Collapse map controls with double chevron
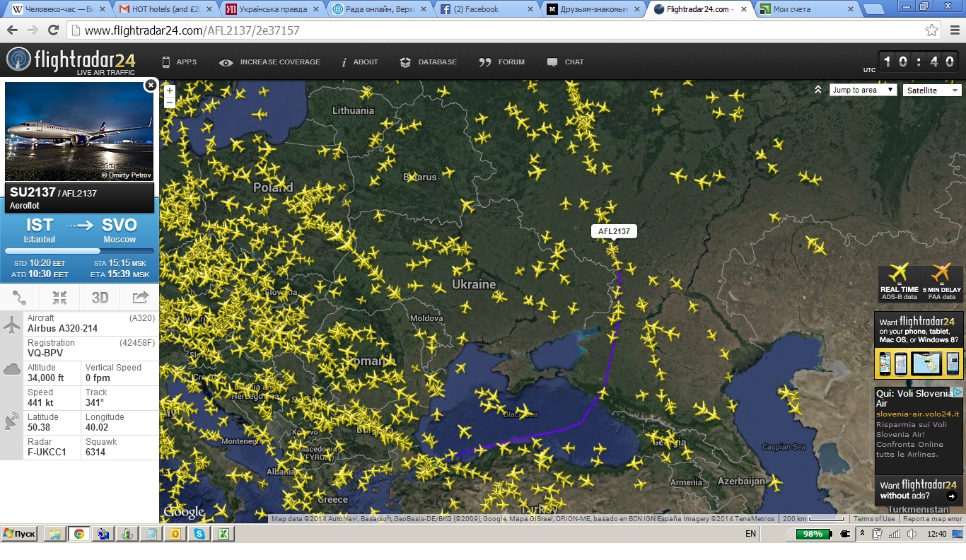The image size is (966, 560). coord(818,90)
